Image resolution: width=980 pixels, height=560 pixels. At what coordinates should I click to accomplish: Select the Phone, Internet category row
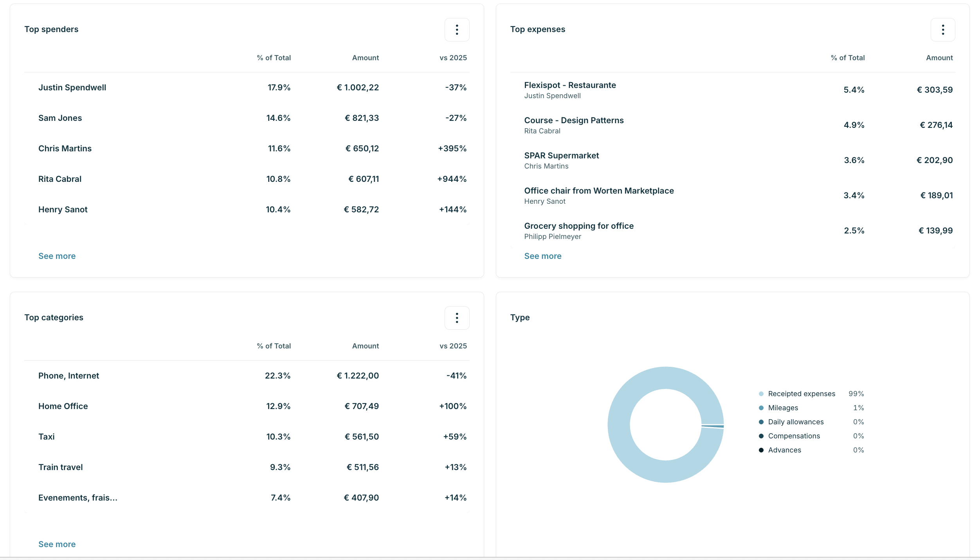pos(247,376)
